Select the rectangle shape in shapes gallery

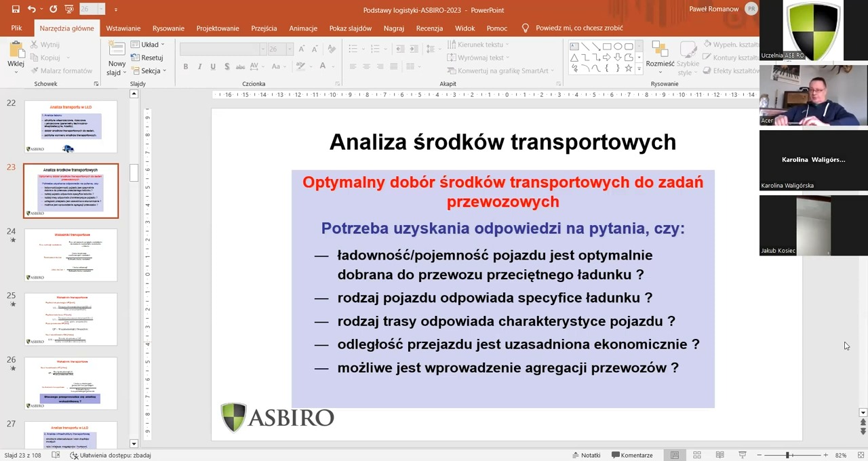coord(607,47)
